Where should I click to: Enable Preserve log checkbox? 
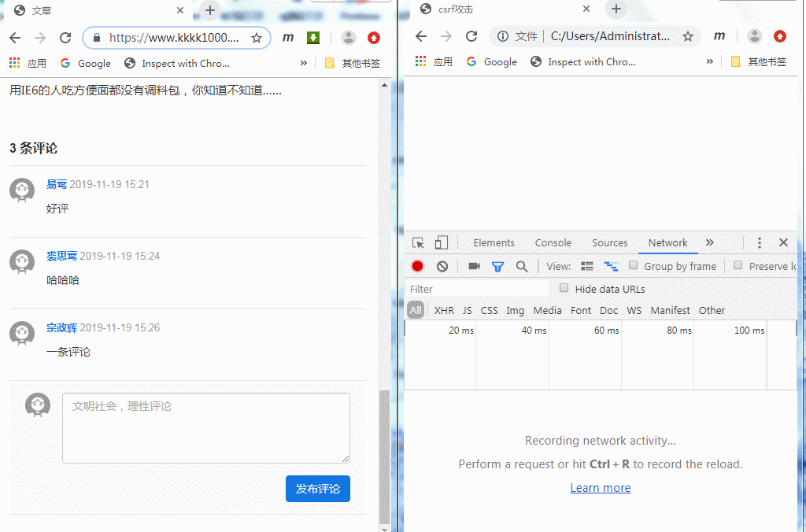tap(738, 265)
